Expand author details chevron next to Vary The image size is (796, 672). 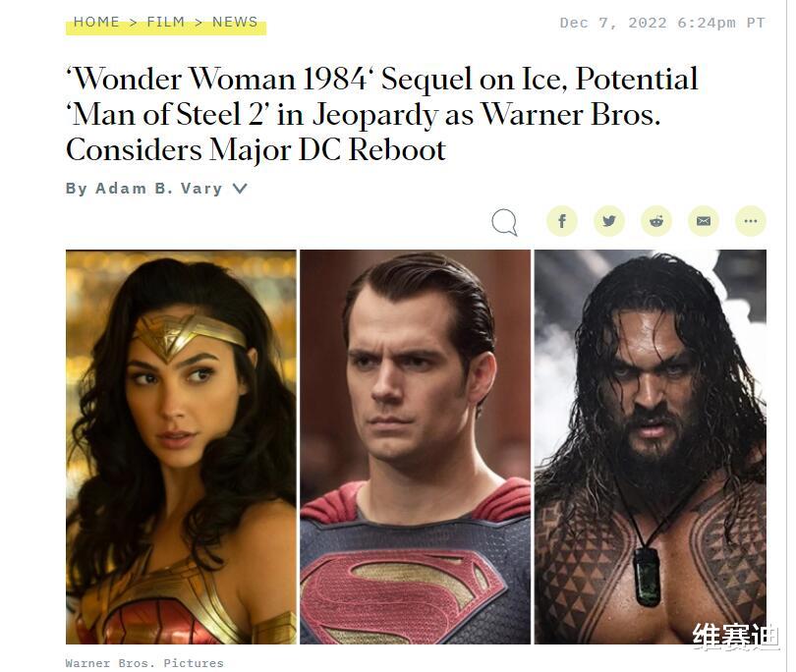click(240, 189)
